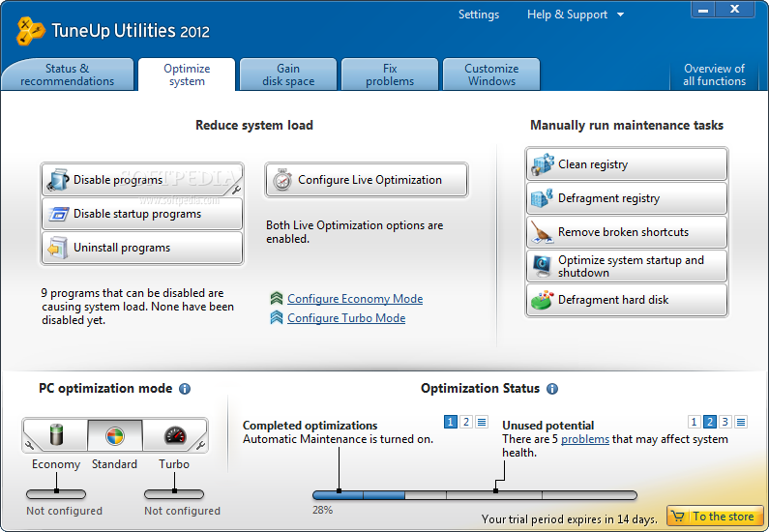Expand the Help & Support dropdown arrow
The width and height of the screenshot is (769, 532).
pyautogui.click(x=620, y=15)
